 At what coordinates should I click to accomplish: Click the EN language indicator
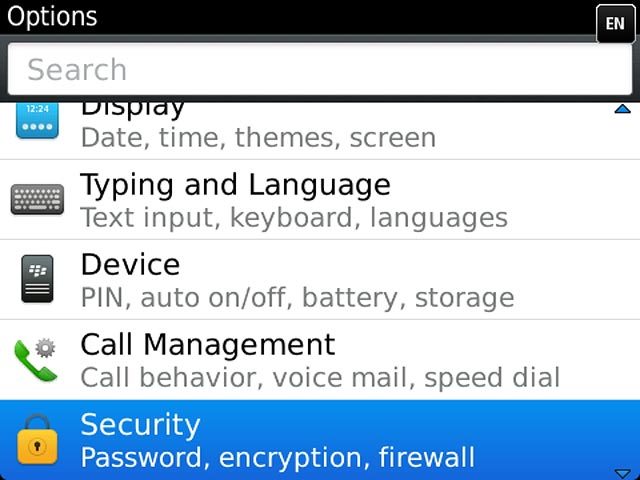(615, 23)
